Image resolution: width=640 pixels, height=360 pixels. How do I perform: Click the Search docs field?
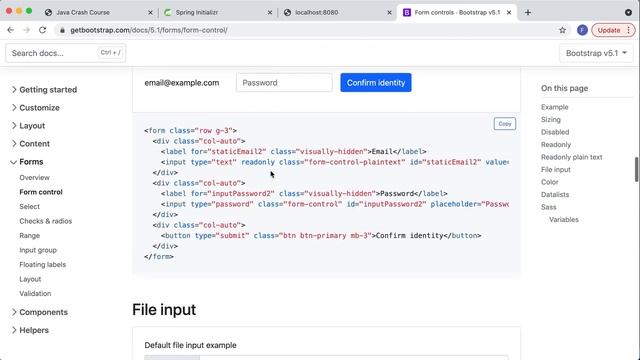[x=65, y=53]
